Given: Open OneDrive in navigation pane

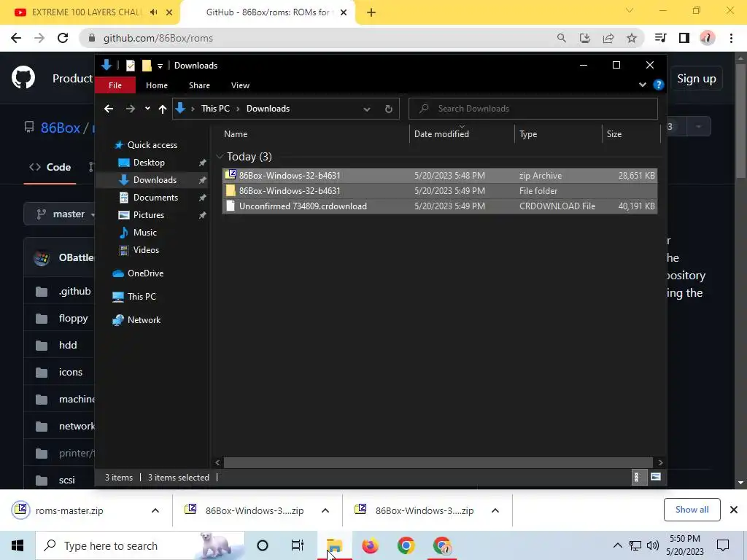Looking at the screenshot, I should 145,273.
